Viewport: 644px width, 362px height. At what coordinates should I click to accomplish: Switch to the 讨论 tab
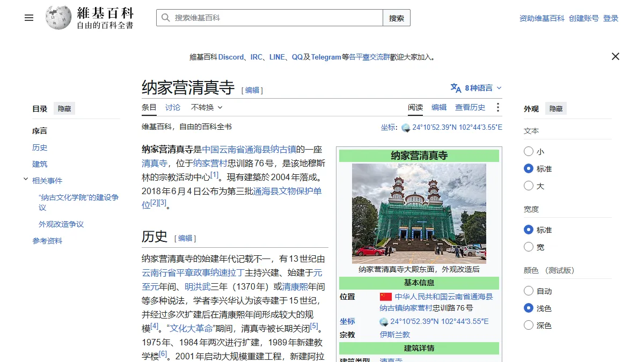pyautogui.click(x=173, y=107)
